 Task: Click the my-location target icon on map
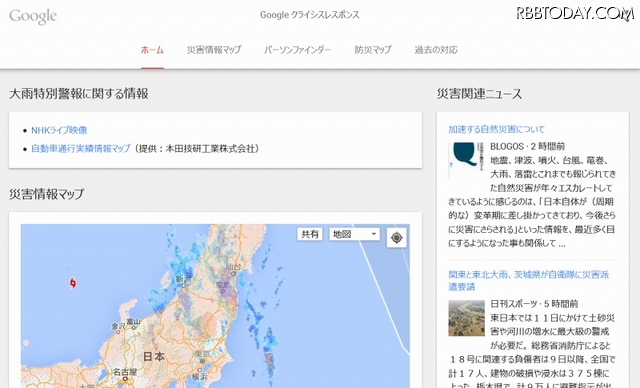(396, 237)
